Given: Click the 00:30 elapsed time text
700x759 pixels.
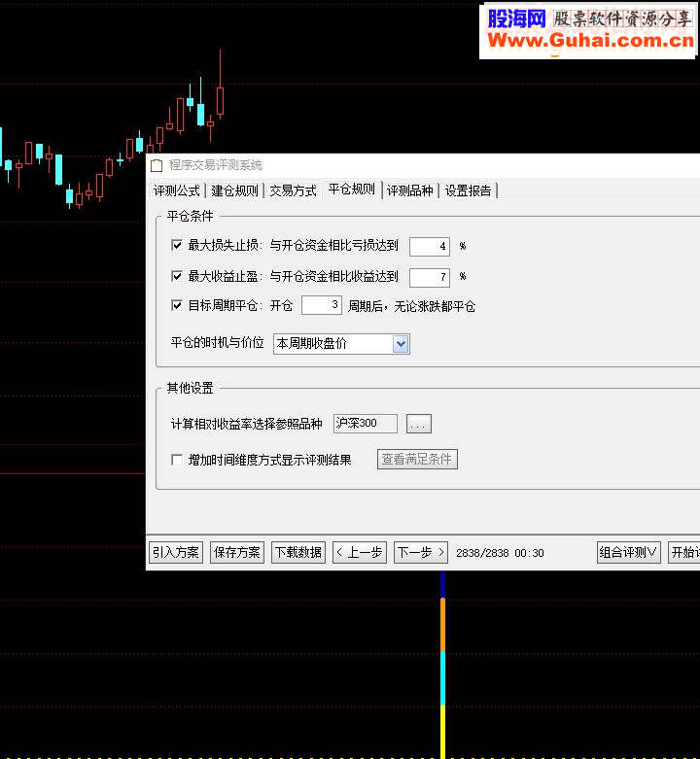Looking at the screenshot, I should coord(529,553).
